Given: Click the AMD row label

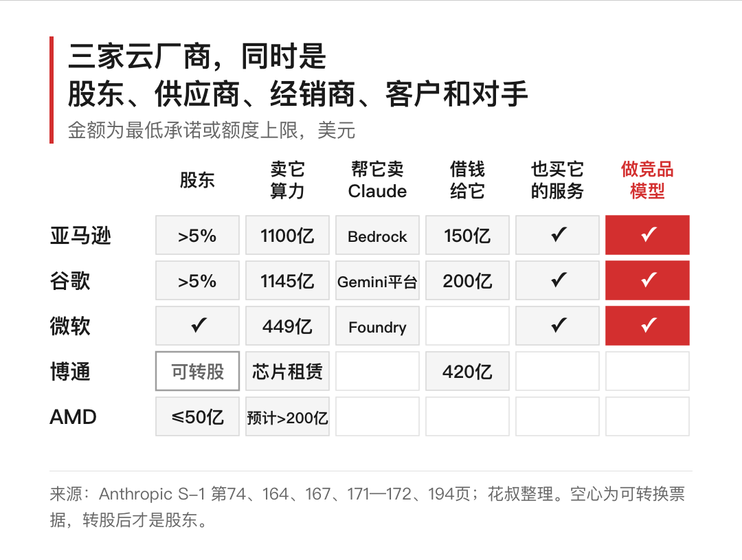Looking at the screenshot, I should pos(73,417).
